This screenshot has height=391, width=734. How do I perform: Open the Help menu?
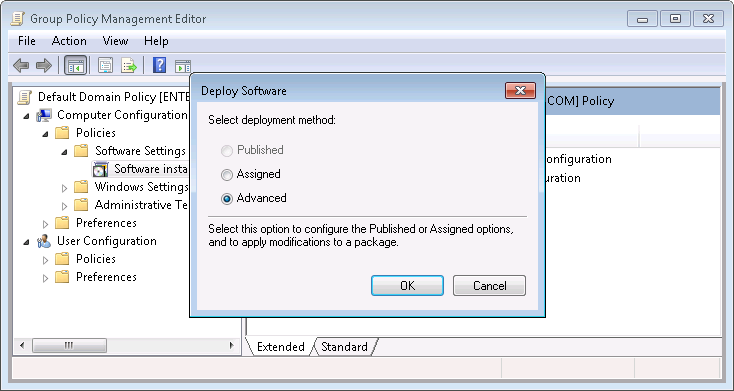click(156, 41)
